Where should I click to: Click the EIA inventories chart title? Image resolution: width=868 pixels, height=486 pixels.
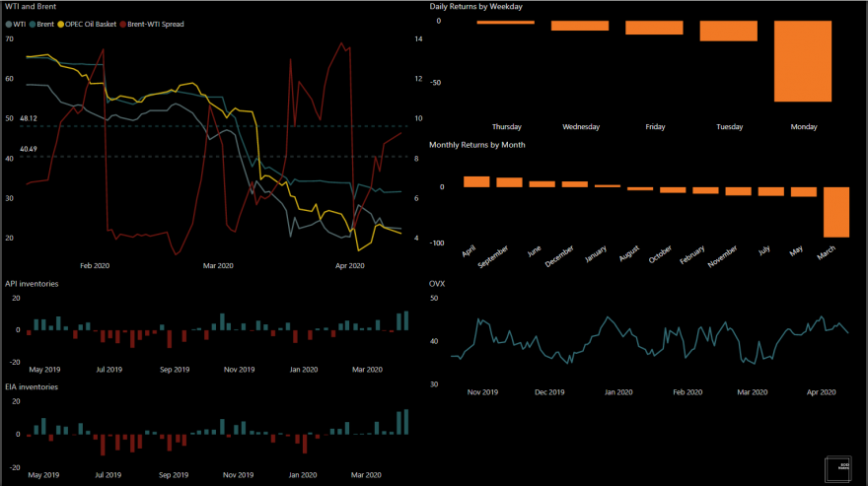click(32, 386)
